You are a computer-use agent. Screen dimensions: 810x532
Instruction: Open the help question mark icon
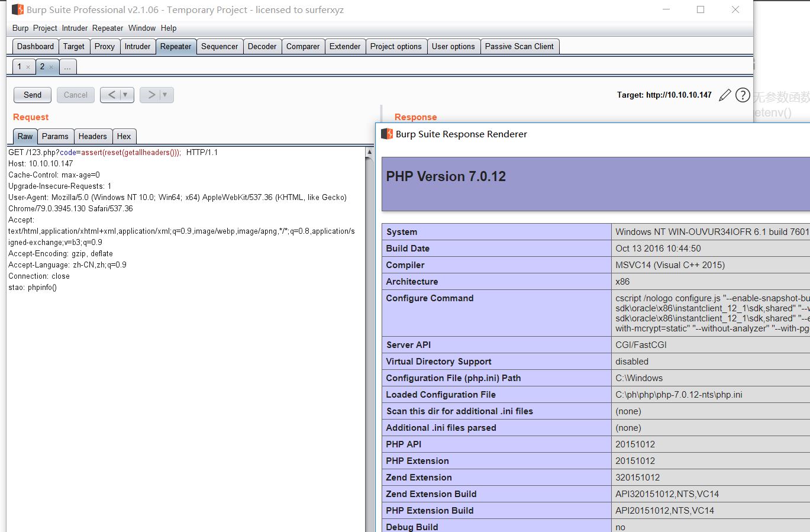[743, 95]
